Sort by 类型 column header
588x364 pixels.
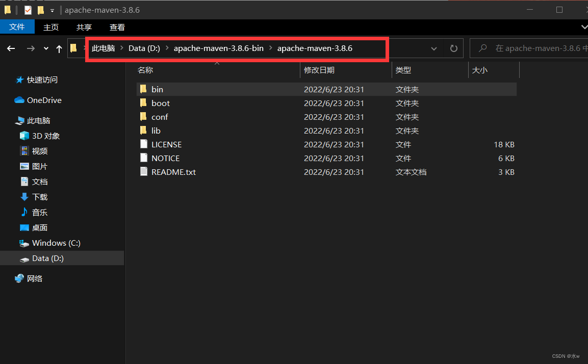(403, 70)
